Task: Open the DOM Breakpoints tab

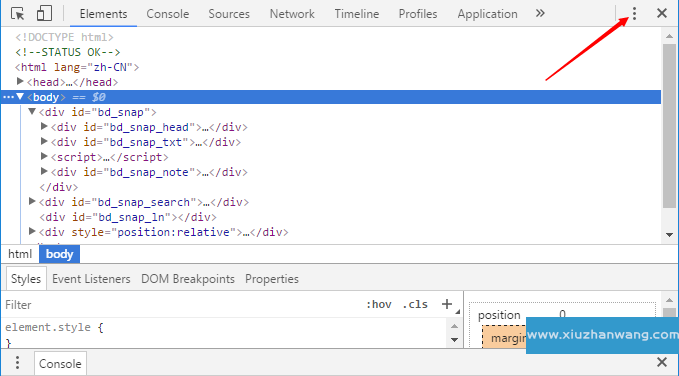Action: [x=188, y=279]
